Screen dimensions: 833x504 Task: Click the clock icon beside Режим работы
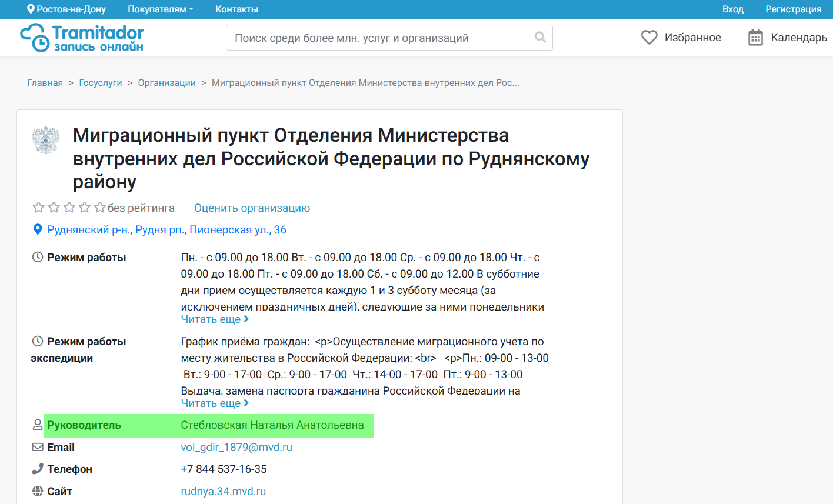[x=37, y=256]
